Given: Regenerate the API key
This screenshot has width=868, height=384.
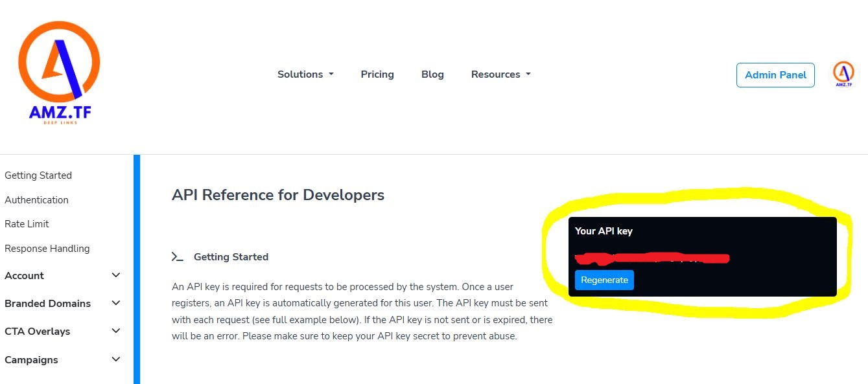Looking at the screenshot, I should pos(604,280).
